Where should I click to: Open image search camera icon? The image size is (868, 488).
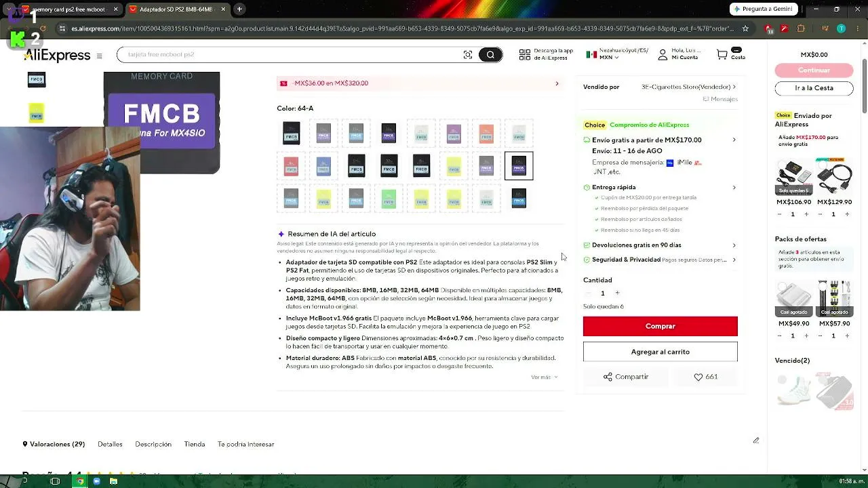point(468,55)
